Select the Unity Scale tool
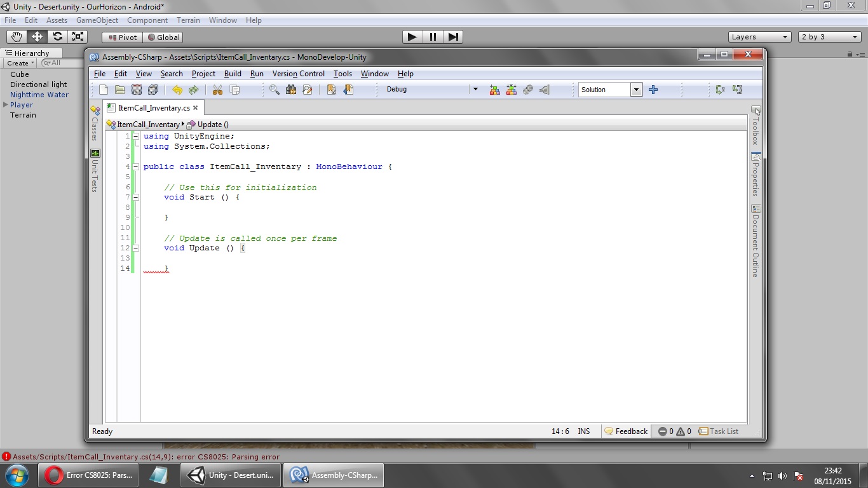The image size is (868, 488). pos(78,37)
